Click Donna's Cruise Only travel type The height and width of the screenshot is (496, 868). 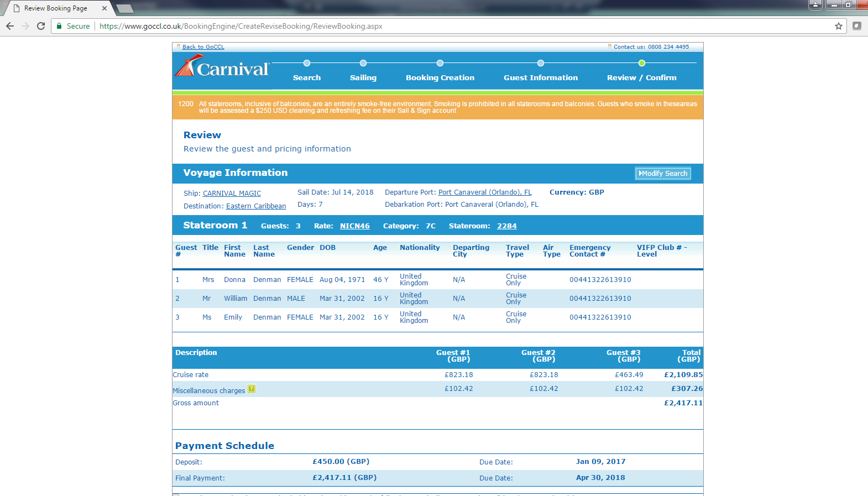[x=516, y=280]
